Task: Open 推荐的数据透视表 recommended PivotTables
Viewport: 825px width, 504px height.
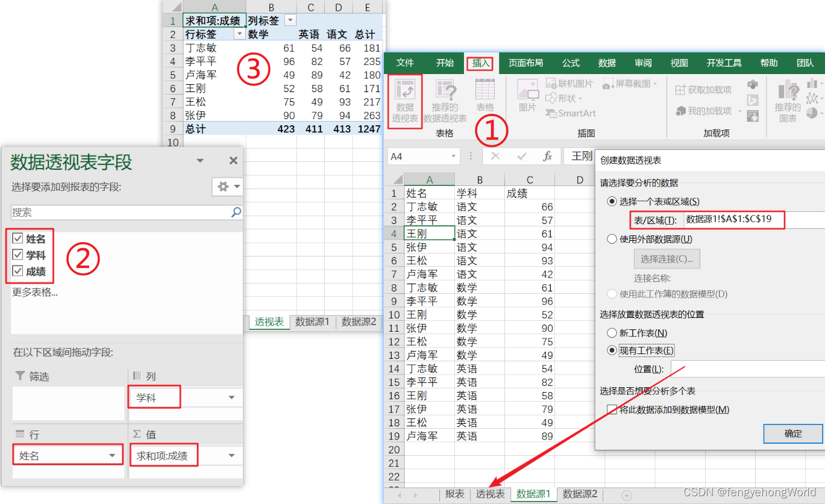Action: tap(445, 101)
